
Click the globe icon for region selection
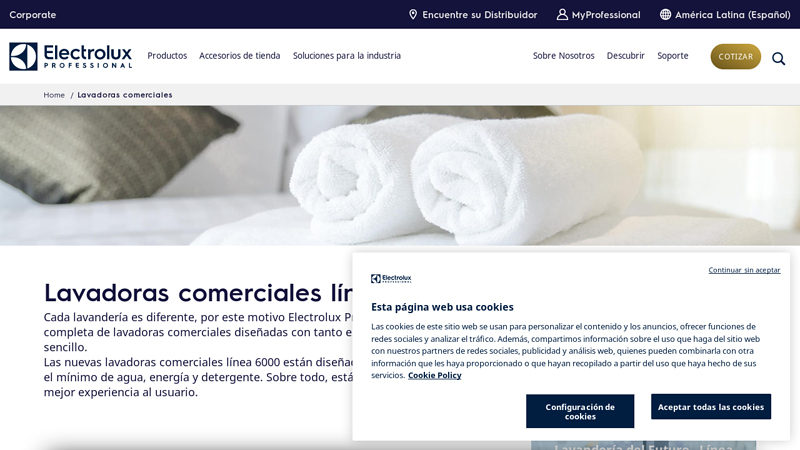point(665,14)
